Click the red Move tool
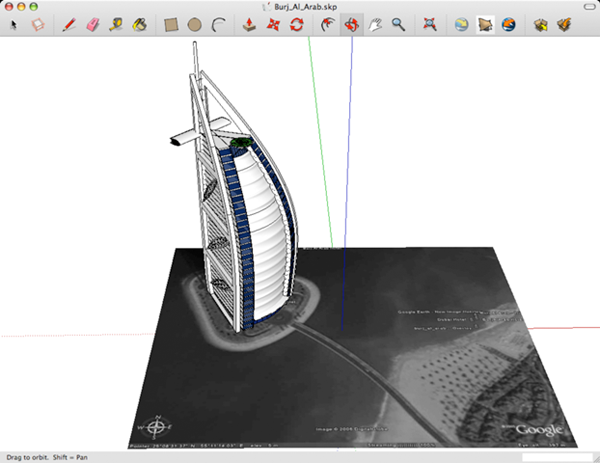 click(273, 24)
